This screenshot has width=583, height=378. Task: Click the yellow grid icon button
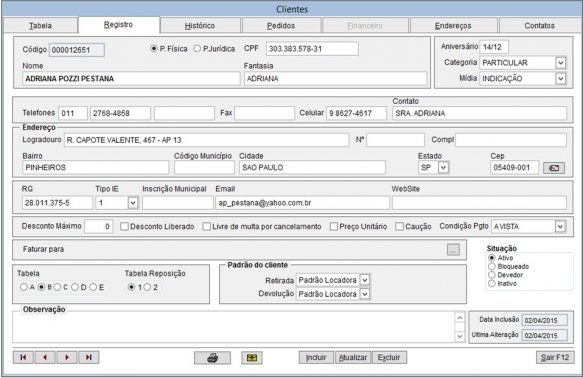tap(252, 358)
